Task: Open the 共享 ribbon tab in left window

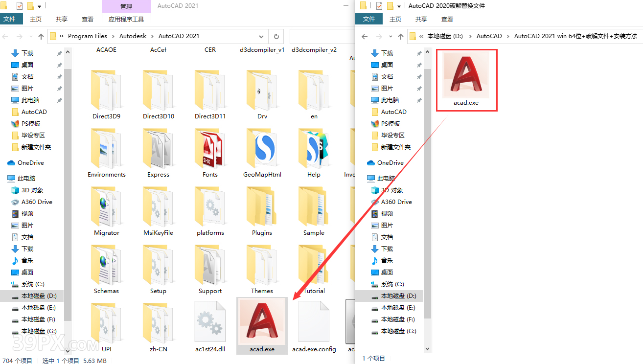Action: (62, 20)
